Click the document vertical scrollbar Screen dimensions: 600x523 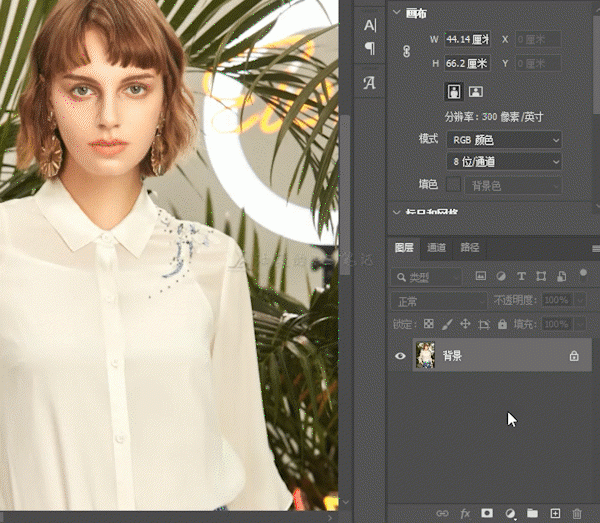tap(345, 194)
